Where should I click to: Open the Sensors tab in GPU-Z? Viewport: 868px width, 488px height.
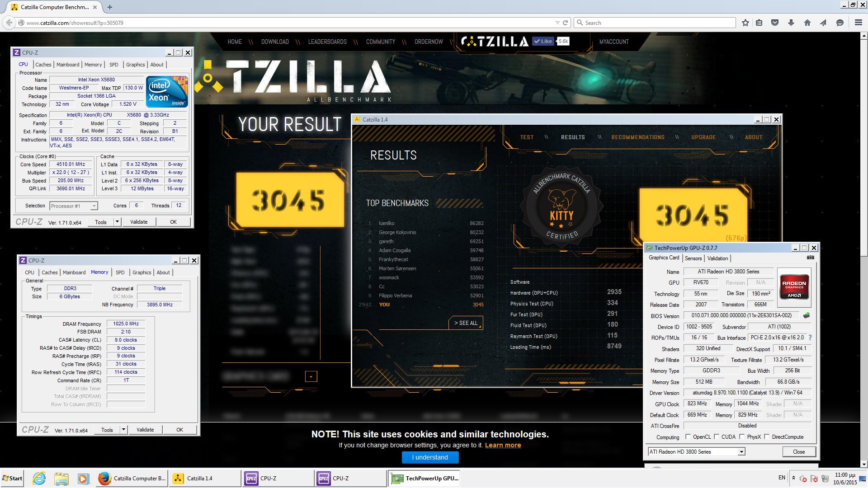point(693,258)
